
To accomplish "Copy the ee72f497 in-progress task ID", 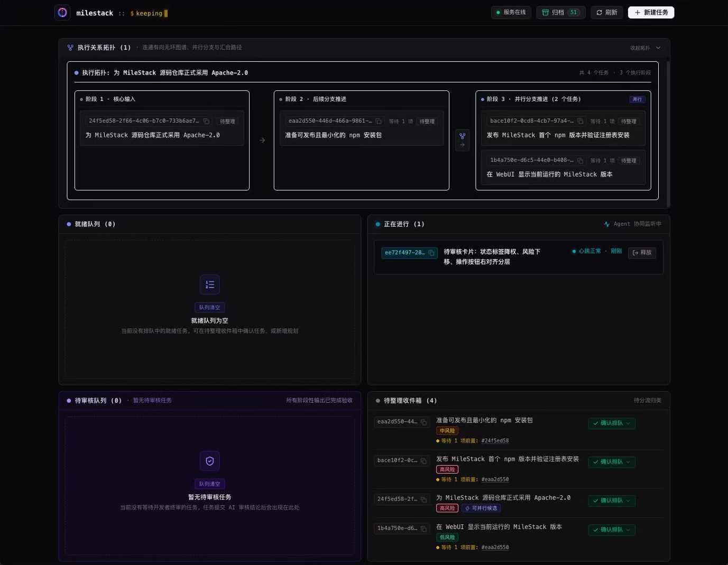I will tap(431, 253).
